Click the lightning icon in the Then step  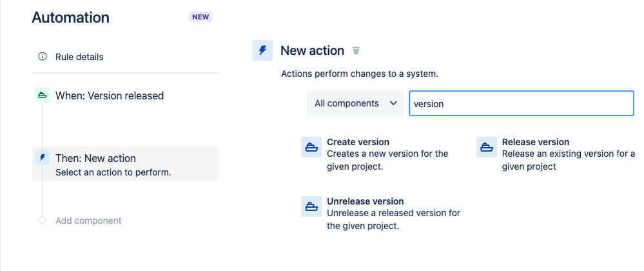point(43,157)
